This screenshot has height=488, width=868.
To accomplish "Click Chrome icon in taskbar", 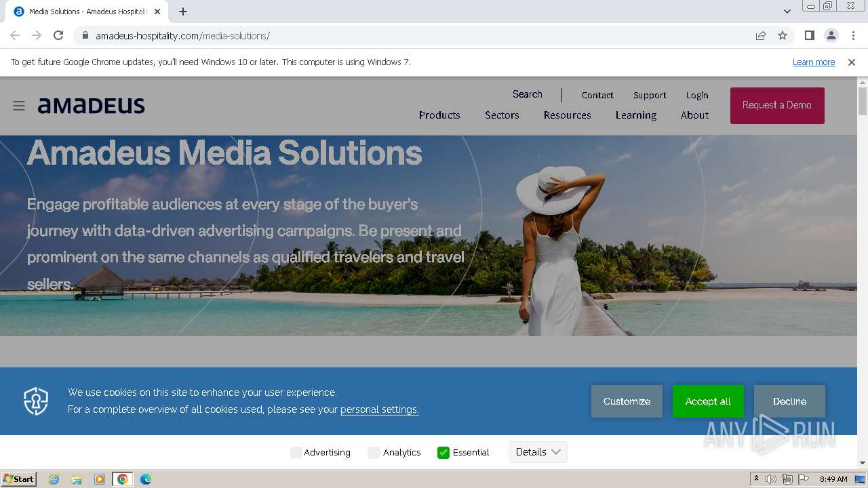I will point(123,479).
